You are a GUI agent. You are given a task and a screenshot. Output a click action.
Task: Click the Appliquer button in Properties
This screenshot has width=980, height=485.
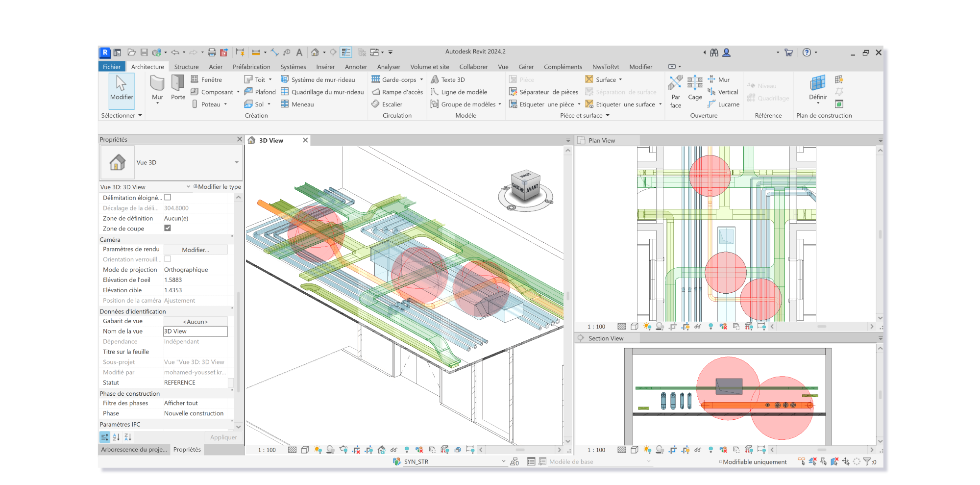point(223,436)
